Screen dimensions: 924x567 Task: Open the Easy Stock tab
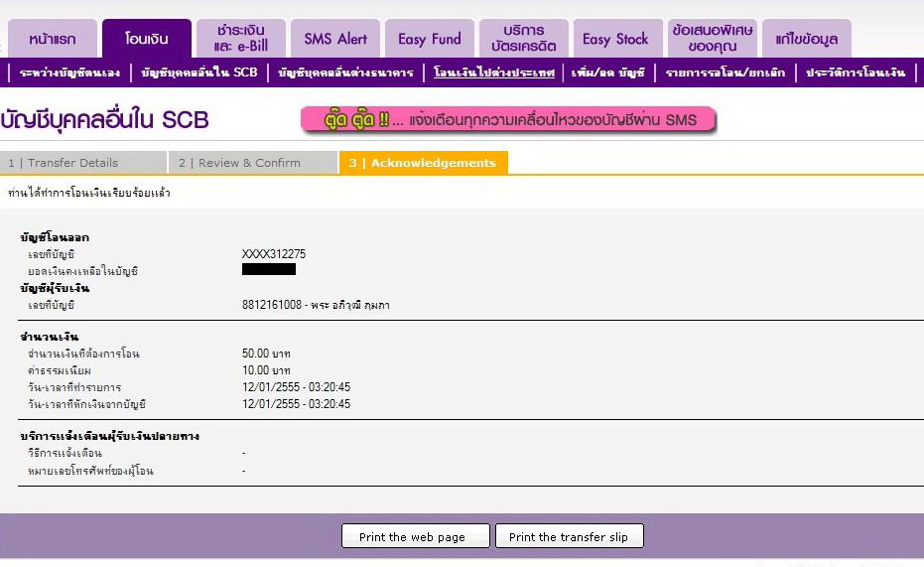[x=615, y=40]
